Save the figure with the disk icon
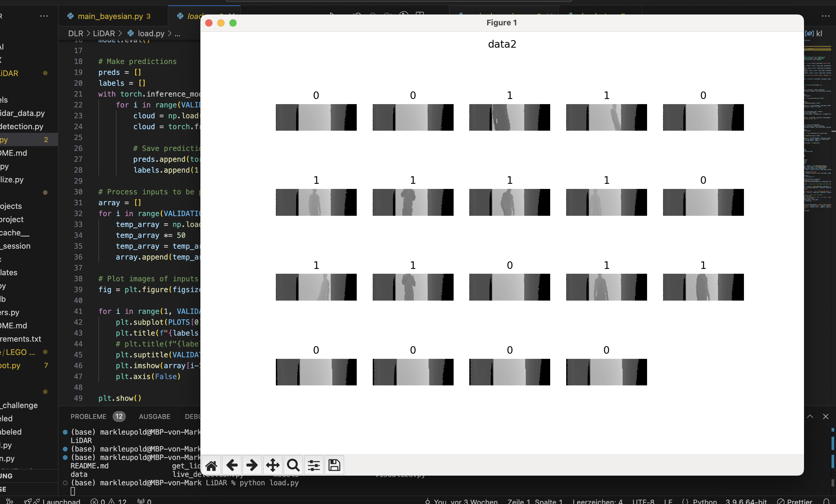Viewport: 836px width, 504px height. click(x=334, y=465)
